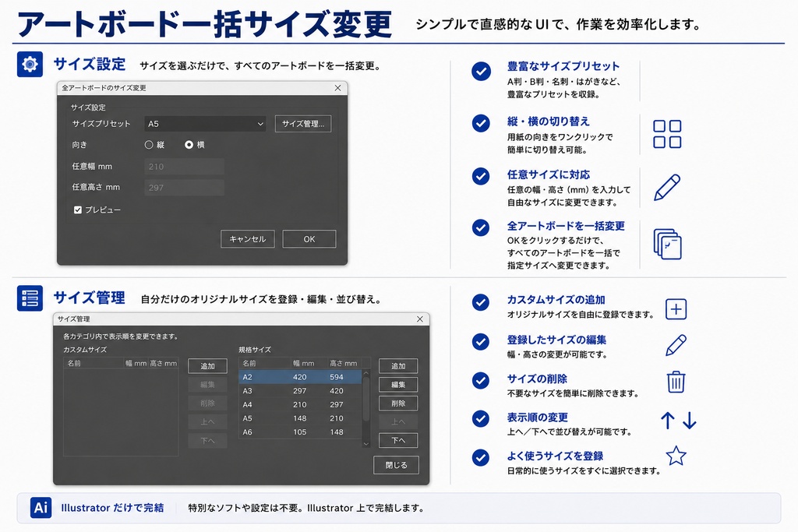Click the up arrow icon beside 表示順の変更

tap(668, 421)
